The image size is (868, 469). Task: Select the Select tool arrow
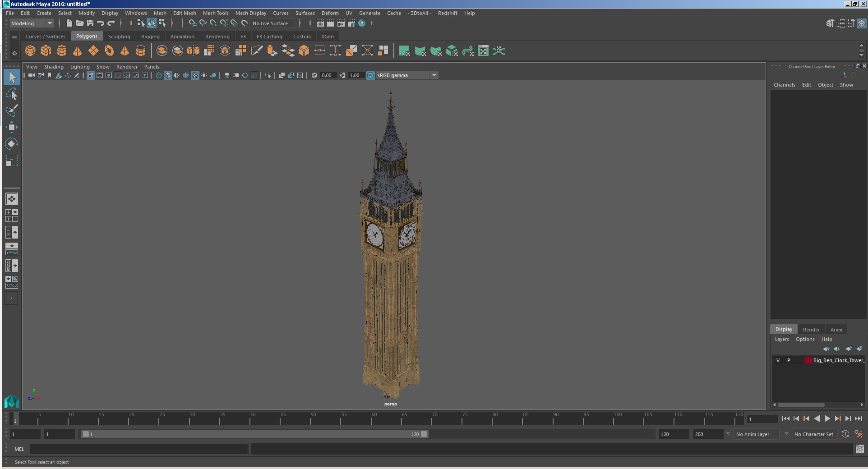(12, 77)
